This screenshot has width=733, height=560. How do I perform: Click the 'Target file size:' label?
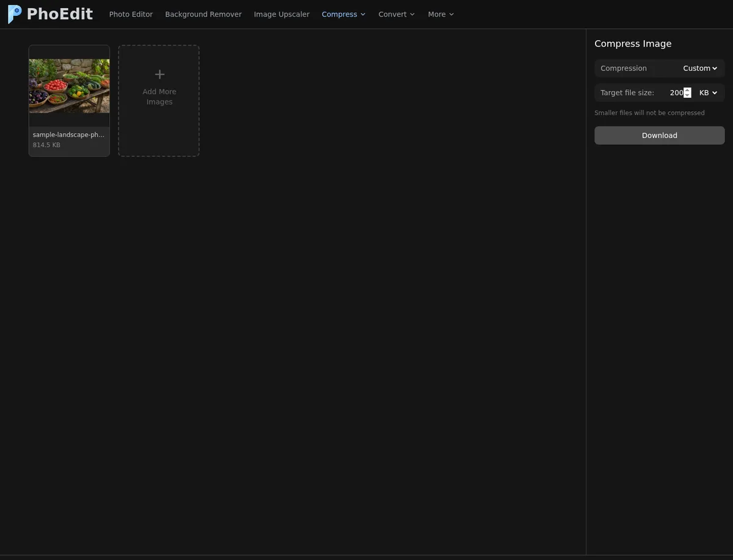pos(627,93)
